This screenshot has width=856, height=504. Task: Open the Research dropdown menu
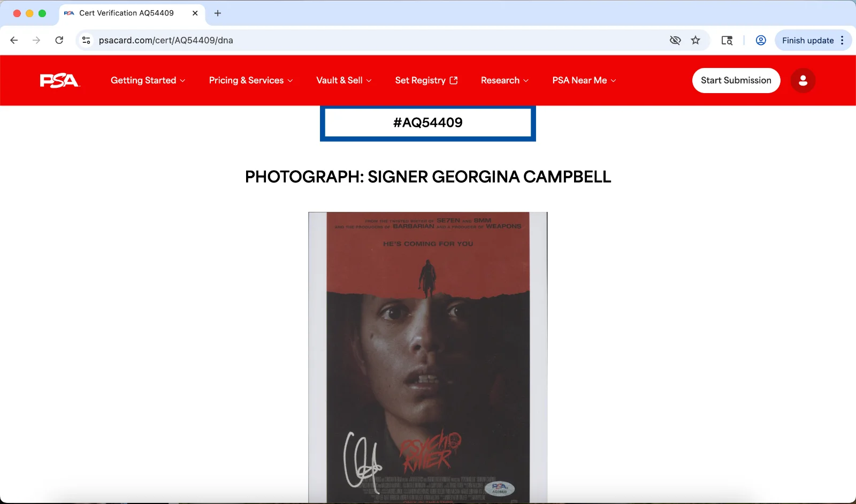pos(505,80)
